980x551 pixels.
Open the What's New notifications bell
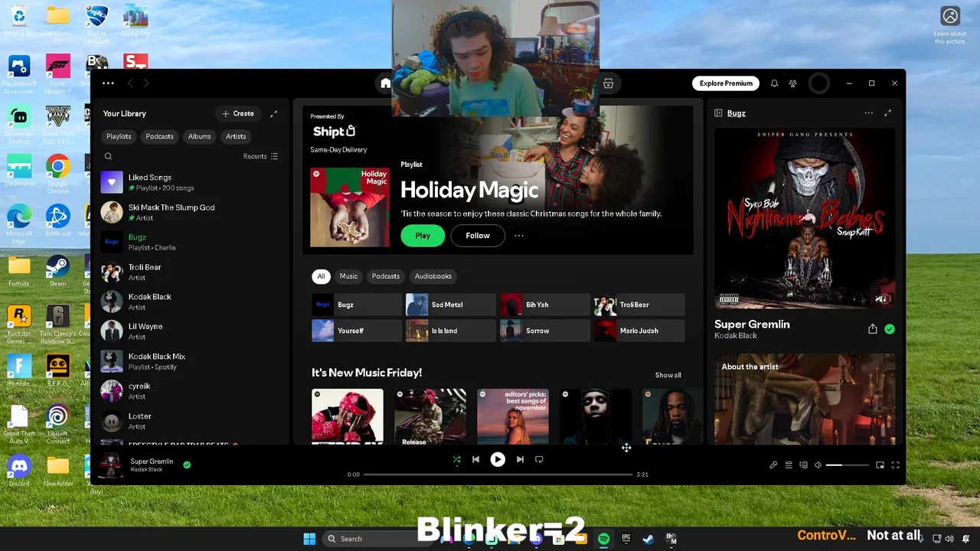[774, 83]
